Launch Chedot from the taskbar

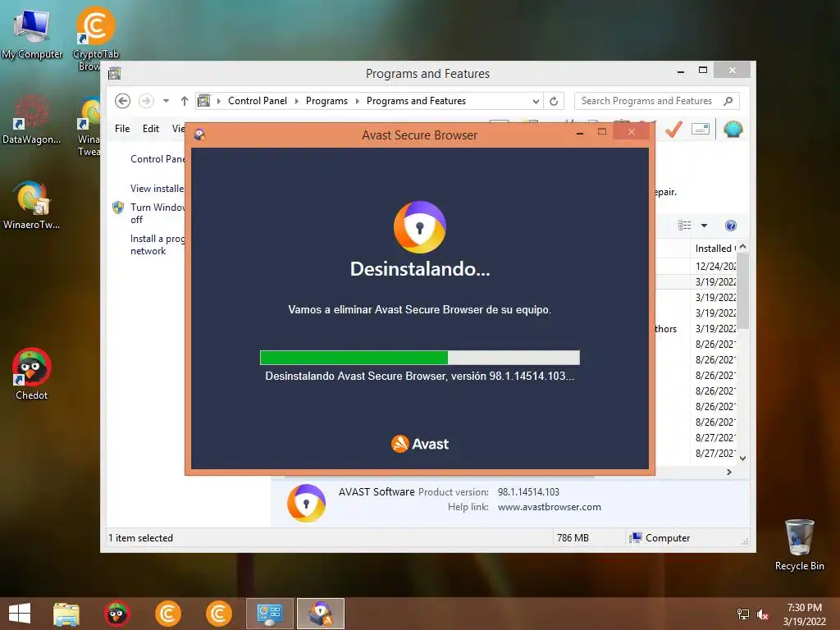click(116, 614)
